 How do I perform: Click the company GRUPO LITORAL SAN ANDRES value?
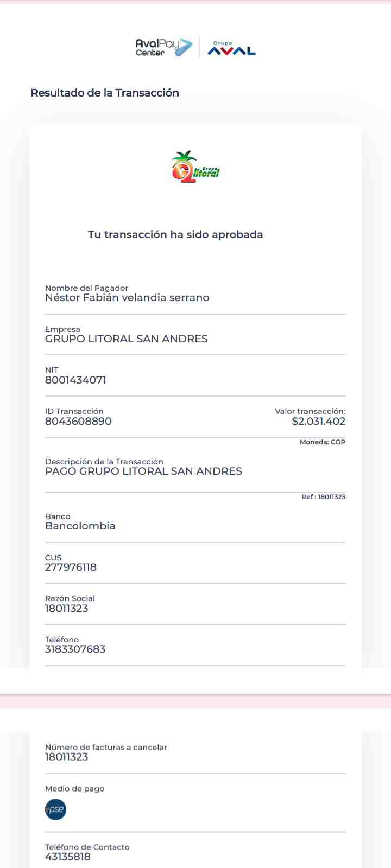tap(127, 339)
